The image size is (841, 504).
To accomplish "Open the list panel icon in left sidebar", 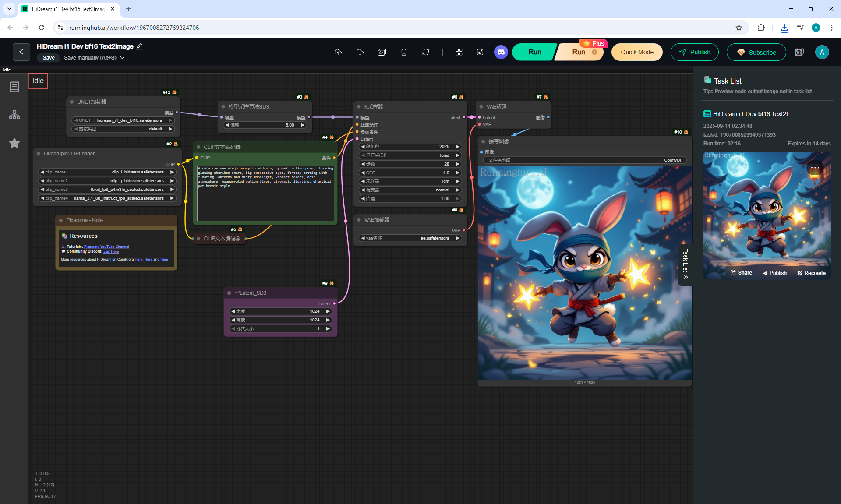I will point(14,87).
